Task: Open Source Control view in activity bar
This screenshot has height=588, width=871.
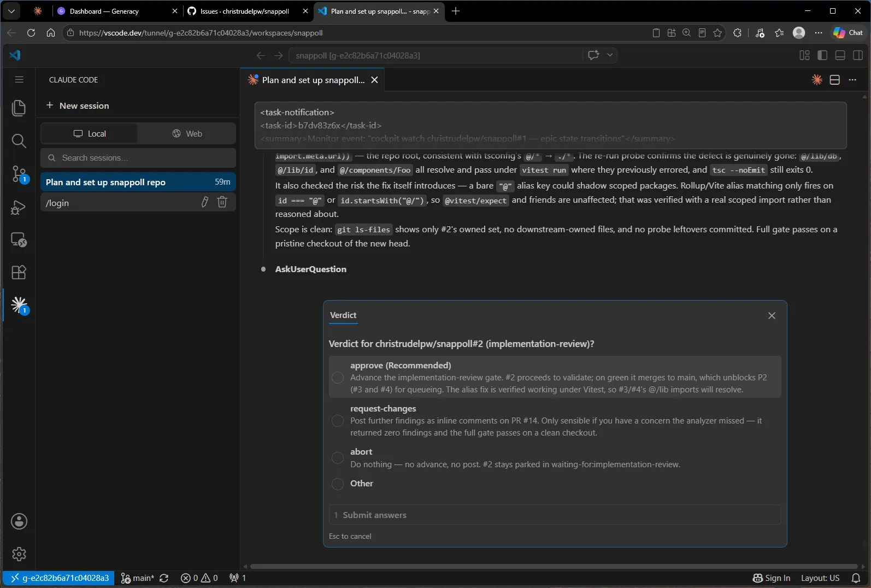Action: 19,174
